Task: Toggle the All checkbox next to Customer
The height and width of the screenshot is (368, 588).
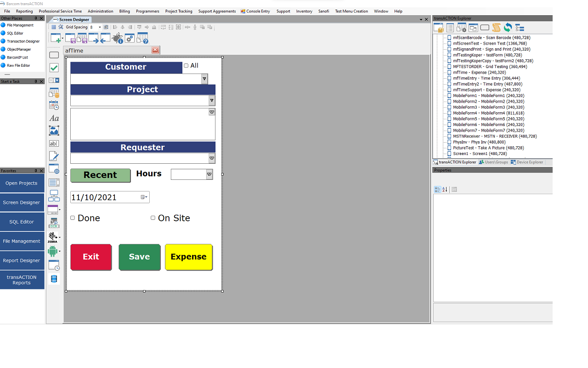Action: click(186, 66)
